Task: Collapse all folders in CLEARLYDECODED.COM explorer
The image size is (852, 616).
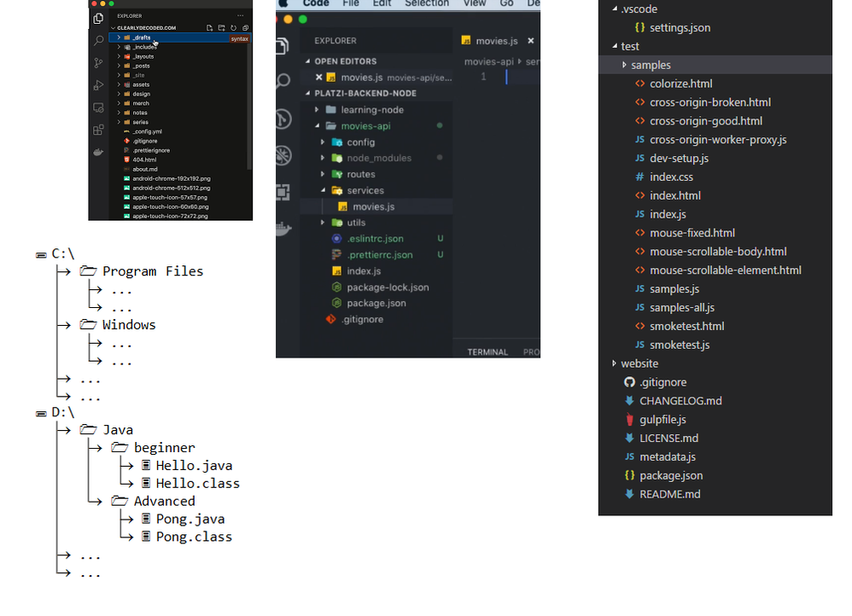Action: tap(245, 28)
